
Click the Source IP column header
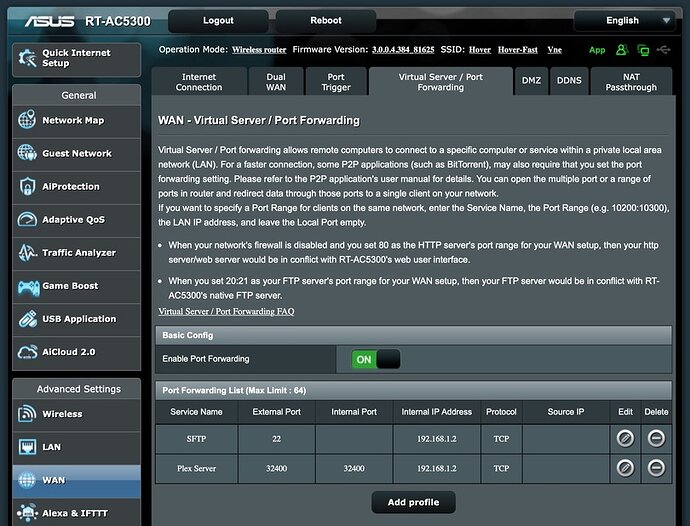[566, 412]
